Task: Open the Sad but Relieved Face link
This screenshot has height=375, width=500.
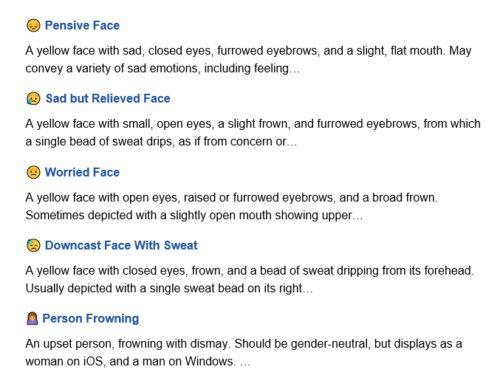Action: [x=108, y=99]
